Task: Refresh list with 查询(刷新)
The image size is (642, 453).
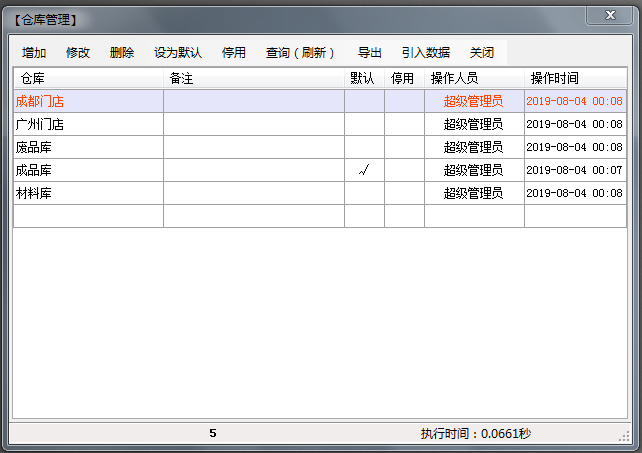Action: (301, 53)
